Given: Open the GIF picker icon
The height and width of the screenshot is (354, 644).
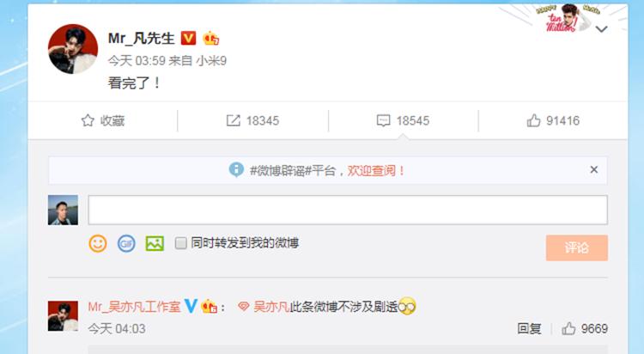Looking at the screenshot, I should pyautogui.click(x=126, y=243).
